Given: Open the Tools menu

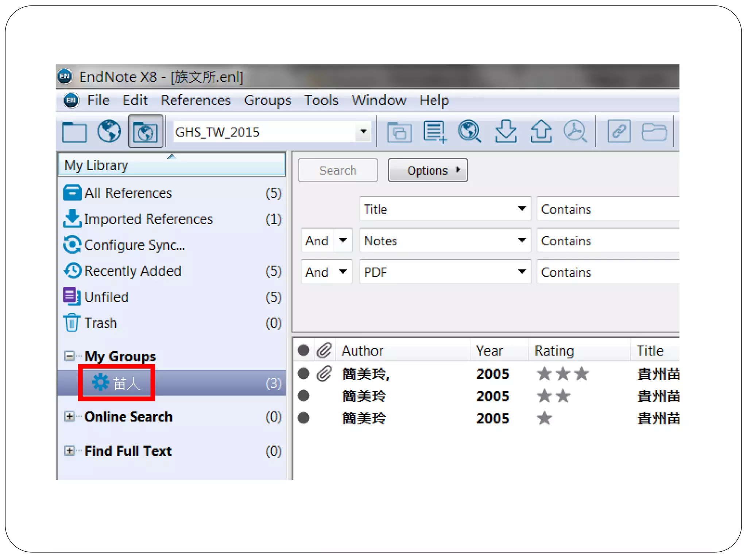Looking at the screenshot, I should point(321,100).
